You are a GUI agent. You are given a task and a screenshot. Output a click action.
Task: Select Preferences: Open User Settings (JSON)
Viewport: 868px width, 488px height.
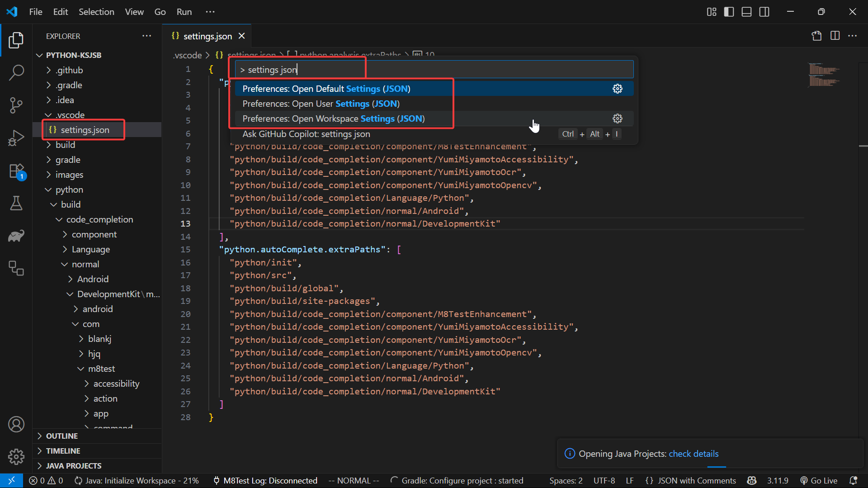pos(321,104)
